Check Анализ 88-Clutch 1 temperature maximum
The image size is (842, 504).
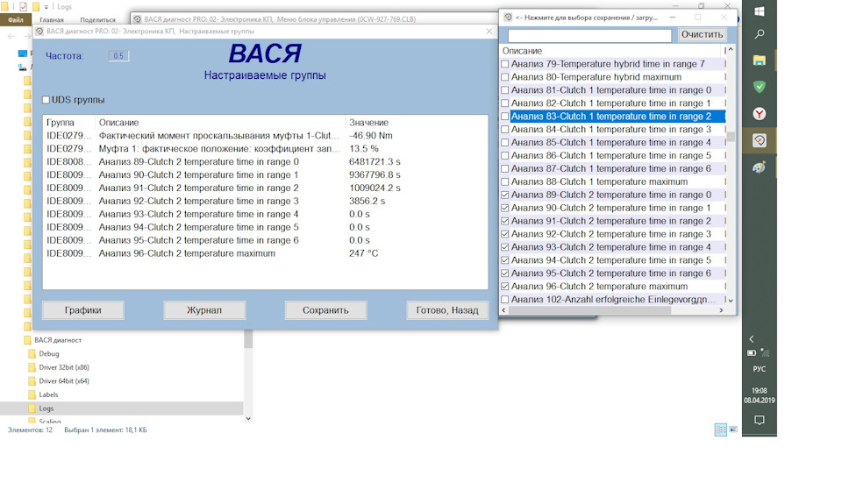click(x=505, y=181)
